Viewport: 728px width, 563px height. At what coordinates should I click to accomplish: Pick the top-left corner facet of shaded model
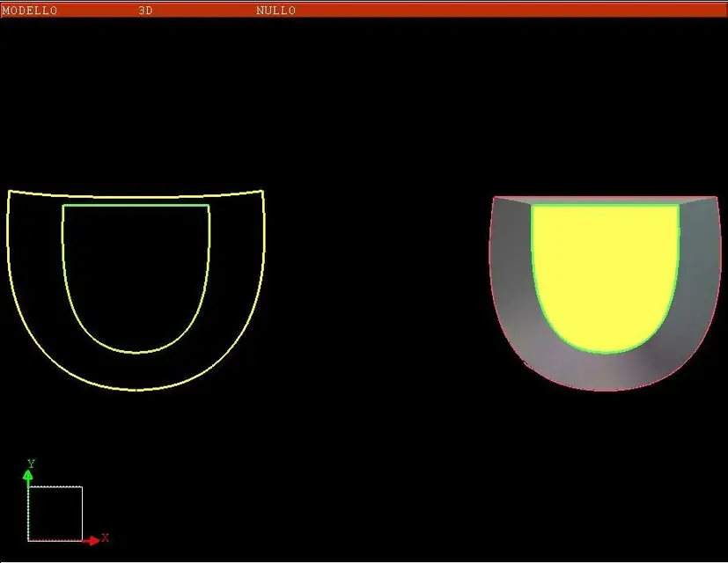(514, 201)
